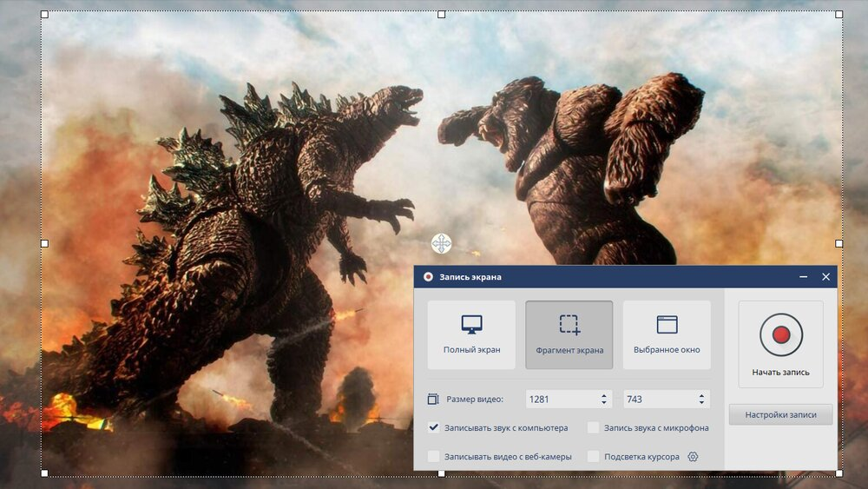The width and height of the screenshot is (868, 489).
Task: Choose the Выбранное окно capture mode
Action: 667,335
